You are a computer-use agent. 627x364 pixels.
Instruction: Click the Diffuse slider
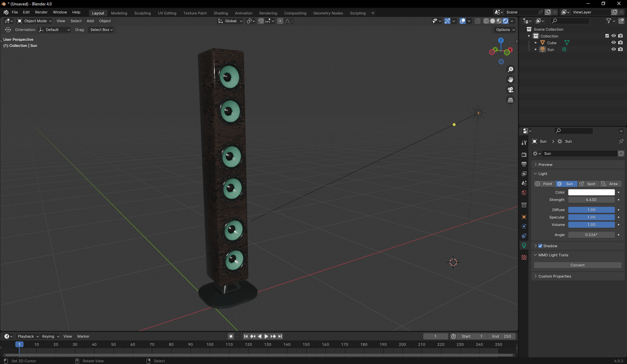coord(591,210)
